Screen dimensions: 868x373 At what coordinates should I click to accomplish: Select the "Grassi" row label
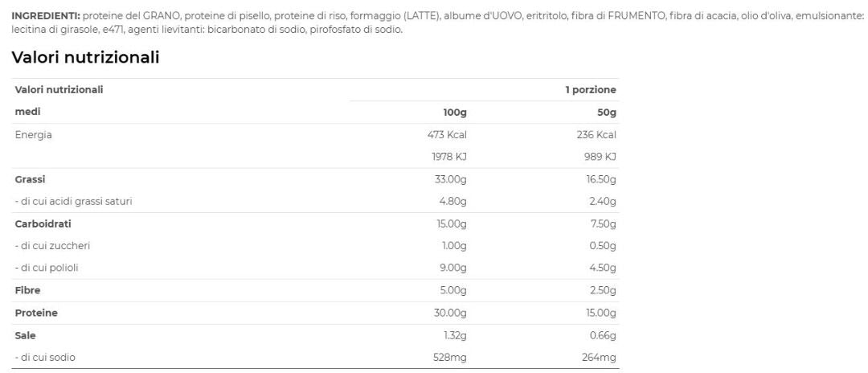coord(31,179)
